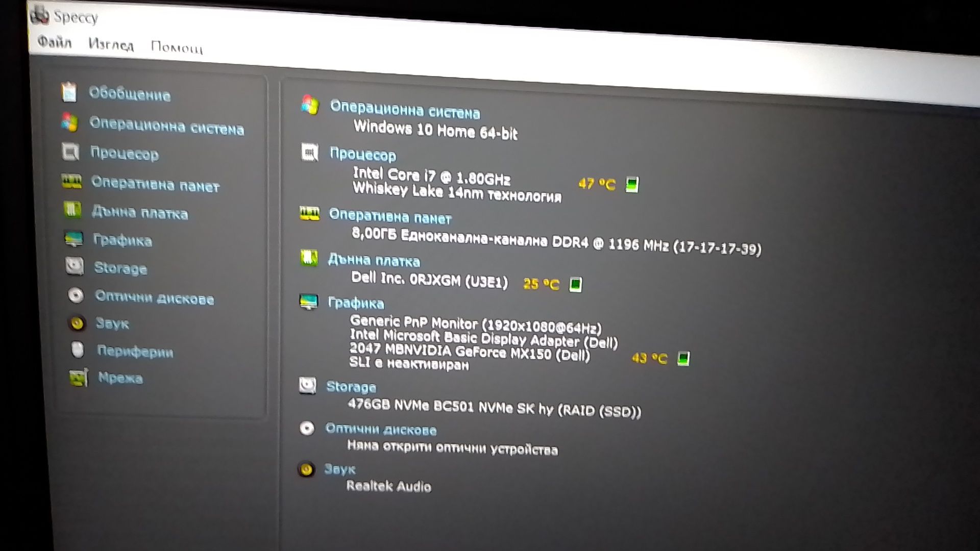
Task: Select the Звук sidebar icon
Action: point(77,323)
